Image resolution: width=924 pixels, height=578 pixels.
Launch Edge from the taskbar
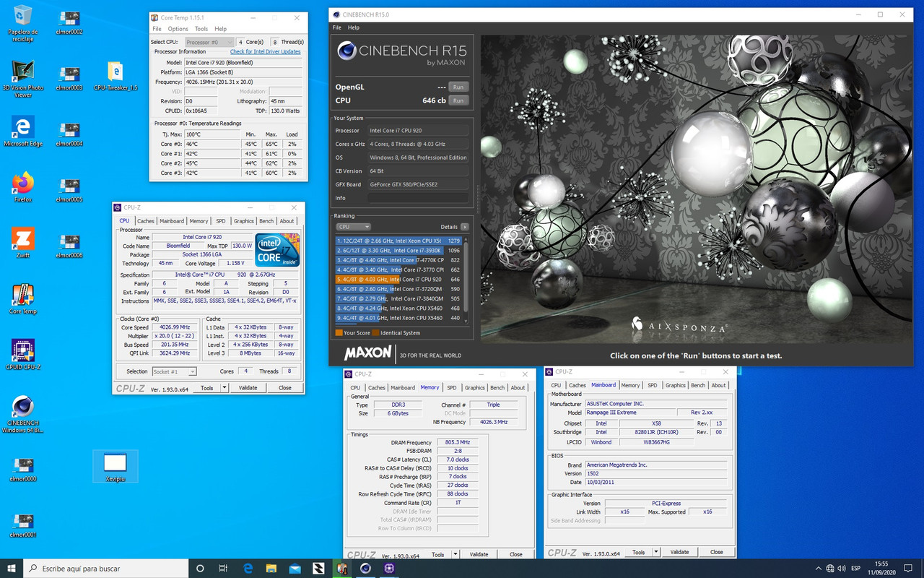pos(248,568)
